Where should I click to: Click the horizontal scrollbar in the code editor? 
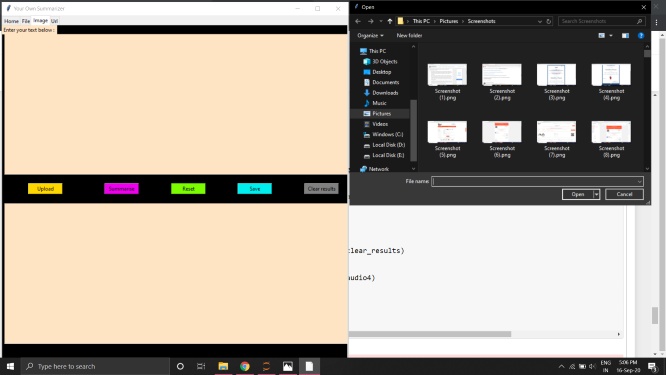click(x=430, y=334)
